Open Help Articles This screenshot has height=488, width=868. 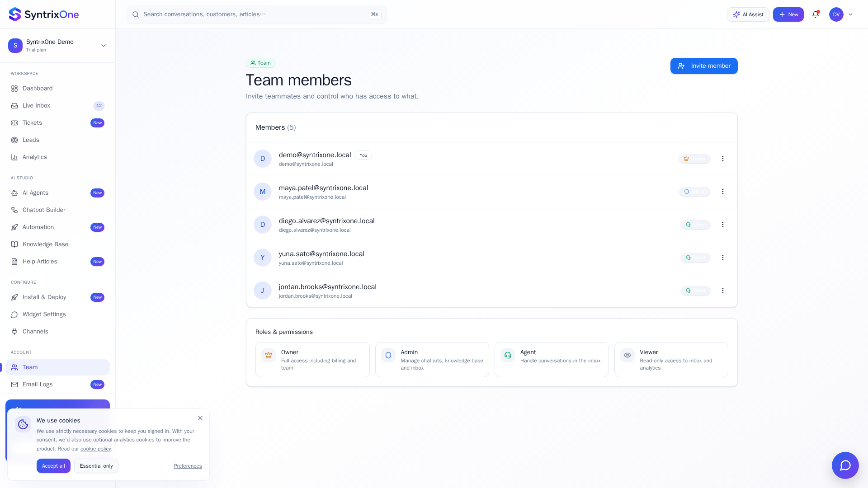pos(57,262)
